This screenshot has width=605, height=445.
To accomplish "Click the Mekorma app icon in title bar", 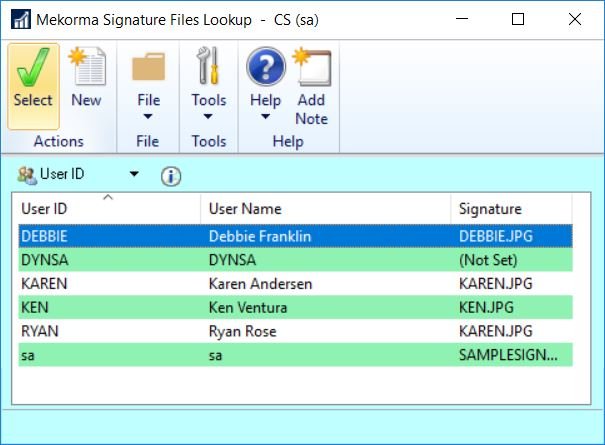I will click(x=21, y=19).
